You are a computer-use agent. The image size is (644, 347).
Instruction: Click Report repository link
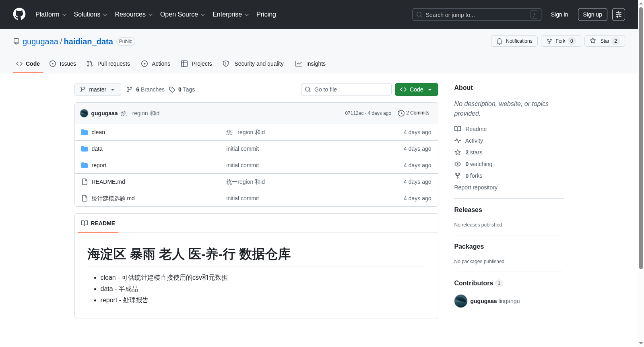point(476,187)
